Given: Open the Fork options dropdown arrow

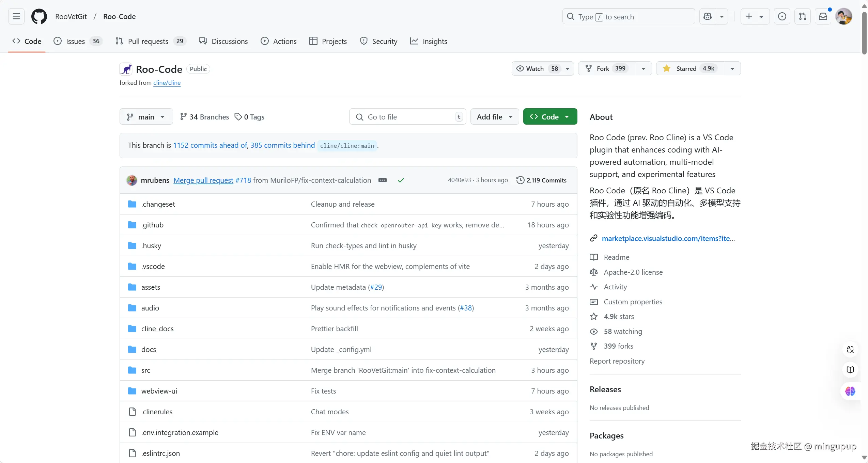Looking at the screenshot, I should tap(644, 68).
